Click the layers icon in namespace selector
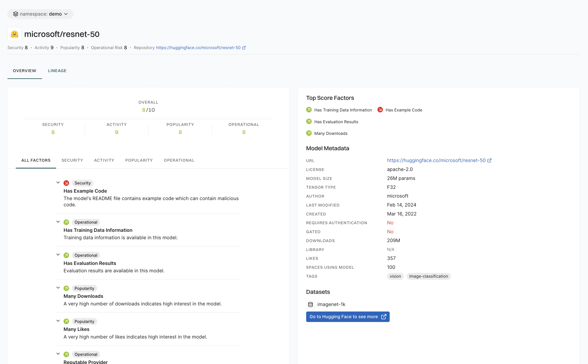The image size is (588, 364). (x=16, y=14)
